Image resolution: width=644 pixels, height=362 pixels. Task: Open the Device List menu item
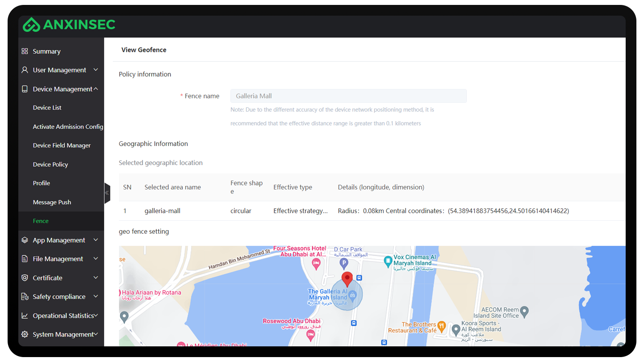coord(47,108)
